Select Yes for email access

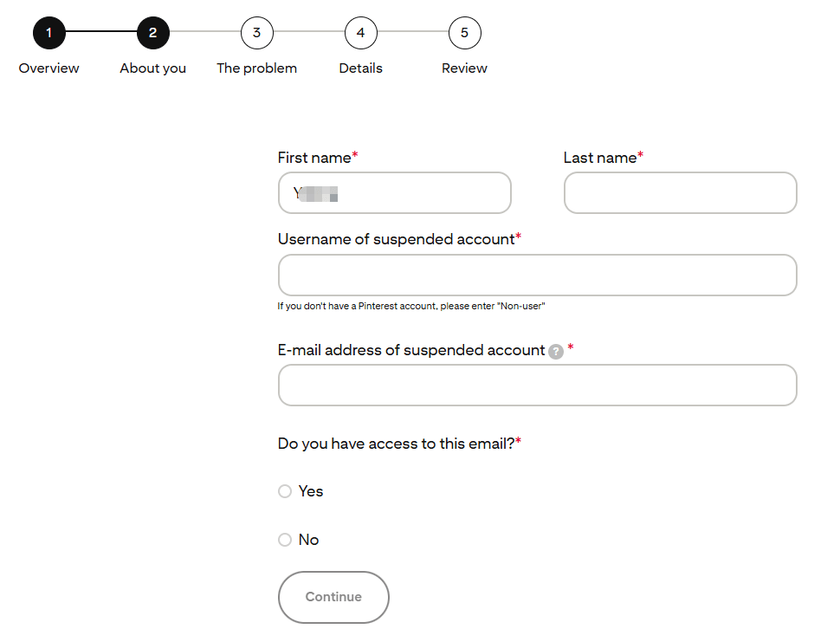(x=285, y=491)
